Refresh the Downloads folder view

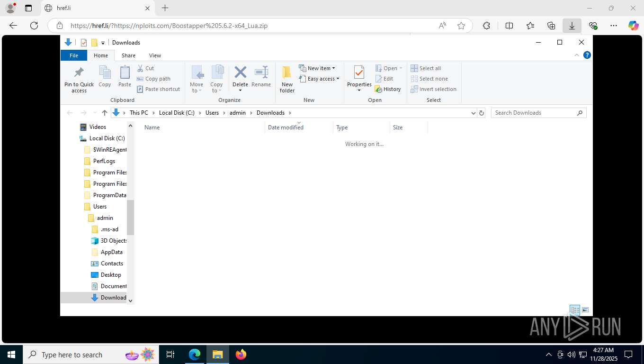(x=482, y=113)
